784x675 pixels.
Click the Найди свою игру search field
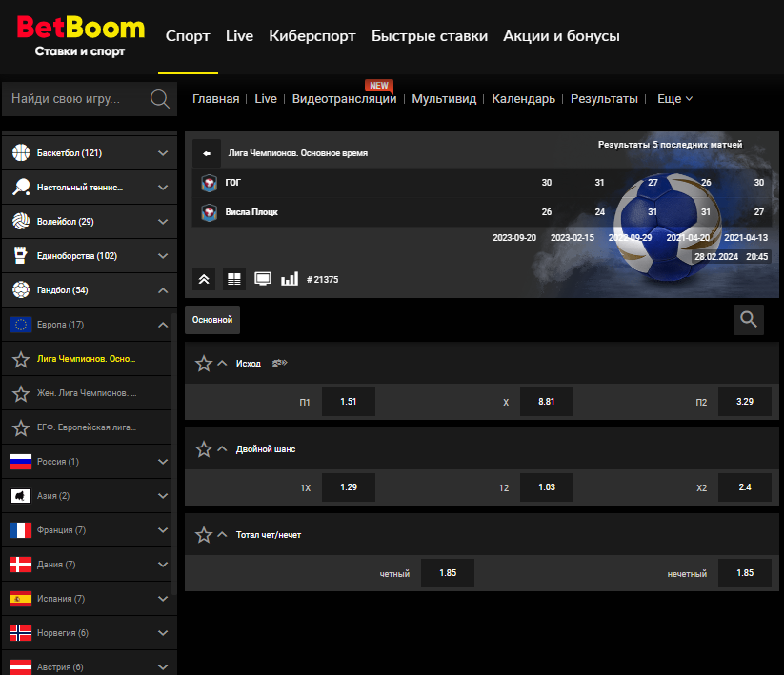[90, 99]
